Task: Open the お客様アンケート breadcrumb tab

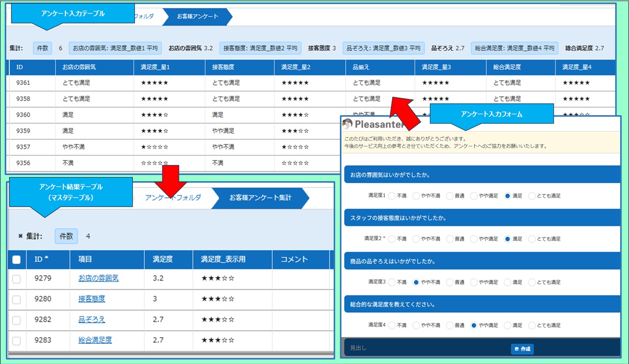Action: pyautogui.click(x=198, y=17)
